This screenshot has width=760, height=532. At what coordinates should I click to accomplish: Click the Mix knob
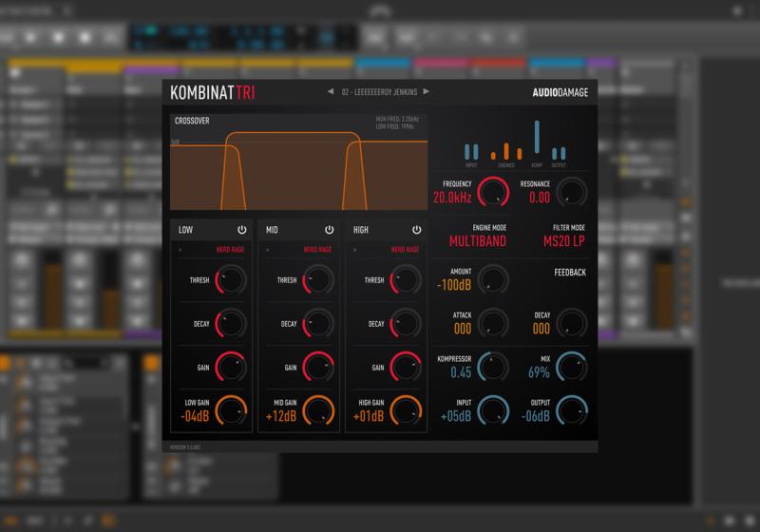point(572,368)
